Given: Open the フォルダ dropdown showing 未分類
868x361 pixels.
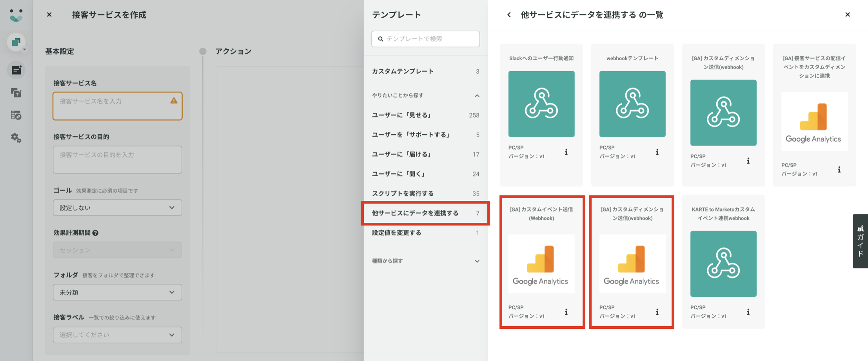Looking at the screenshot, I should 118,292.
